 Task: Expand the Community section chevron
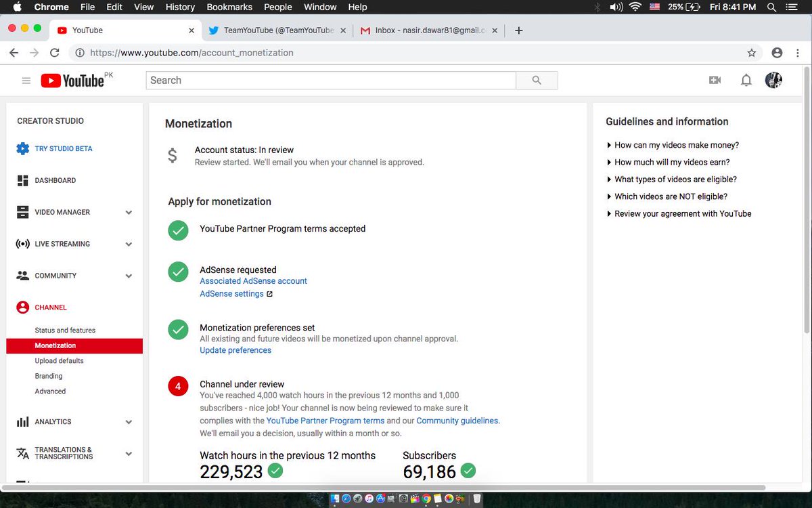coord(129,276)
